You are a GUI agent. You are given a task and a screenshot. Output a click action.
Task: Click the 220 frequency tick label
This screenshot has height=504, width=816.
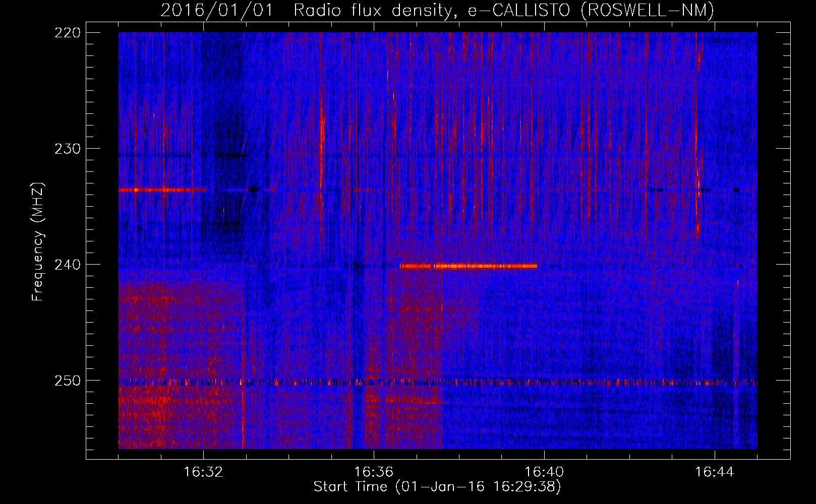point(67,32)
